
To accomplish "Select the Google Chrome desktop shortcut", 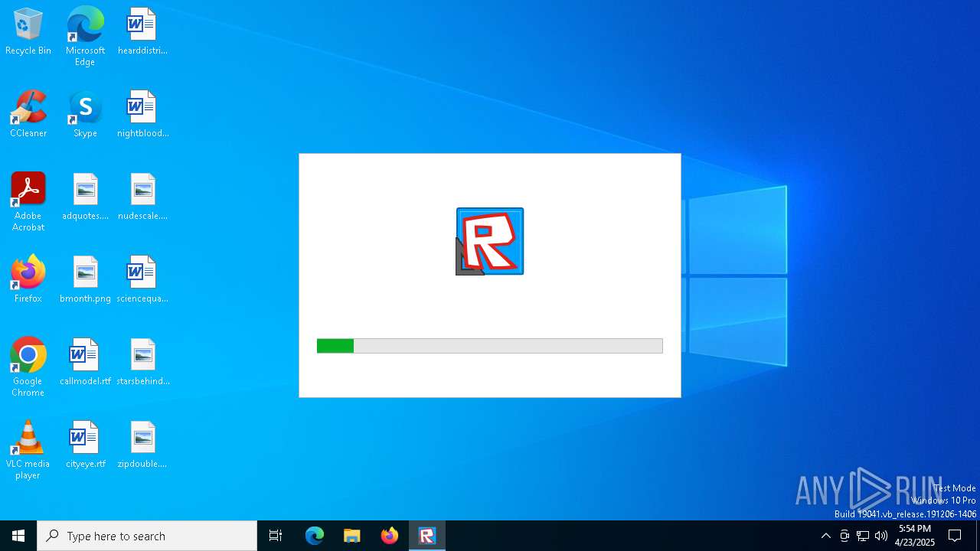I will pyautogui.click(x=28, y=367).
